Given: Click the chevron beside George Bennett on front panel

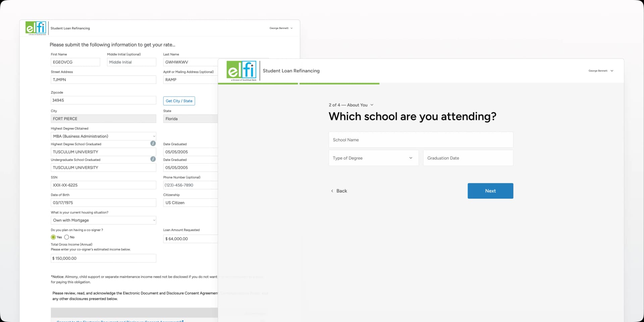Looking at the screenshot, I should (x=612, y=71).
